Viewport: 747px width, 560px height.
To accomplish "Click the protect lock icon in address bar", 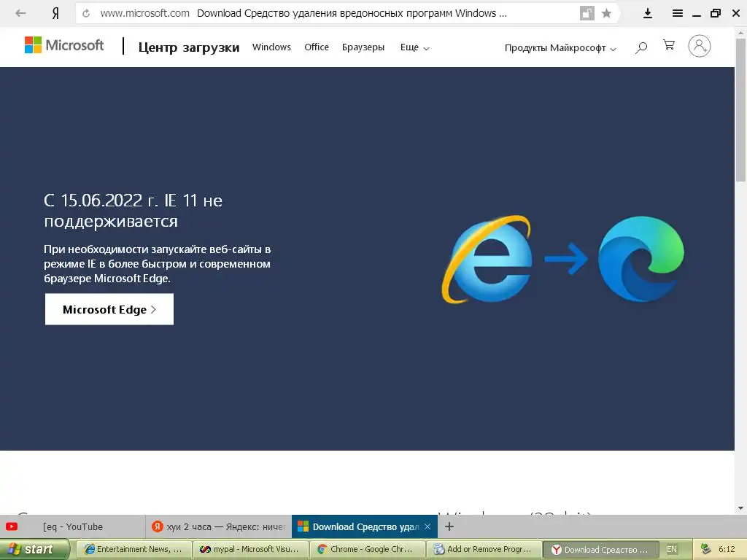I will coord(587,13).
